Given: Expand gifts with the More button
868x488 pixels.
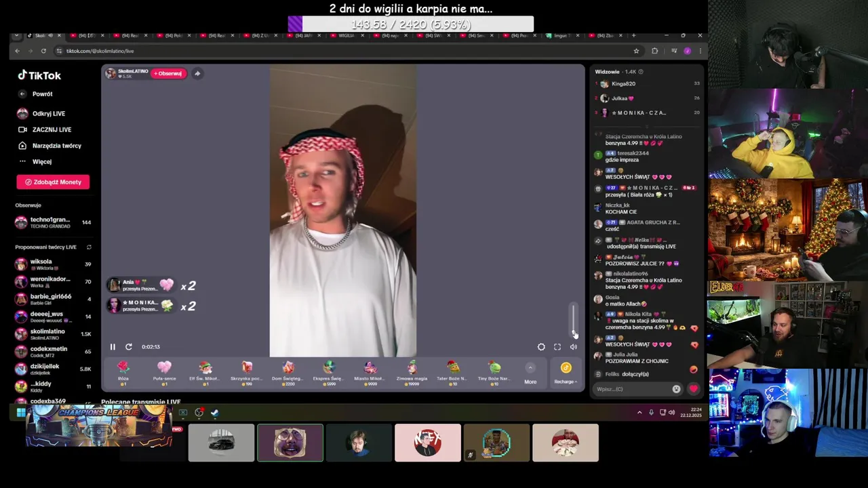Looking at the screenshot, I should [530, 373].
